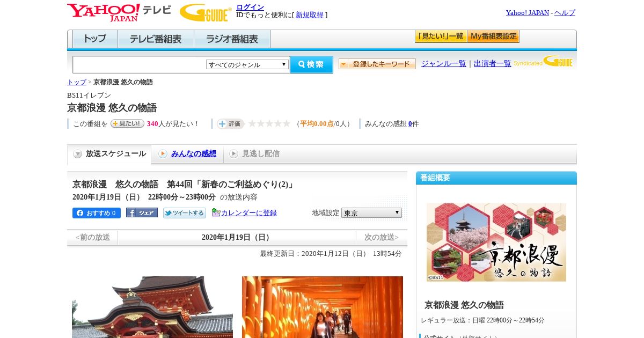Click the 検索 search button
Screen dimensions: 644x338
(x=311, y=64)
